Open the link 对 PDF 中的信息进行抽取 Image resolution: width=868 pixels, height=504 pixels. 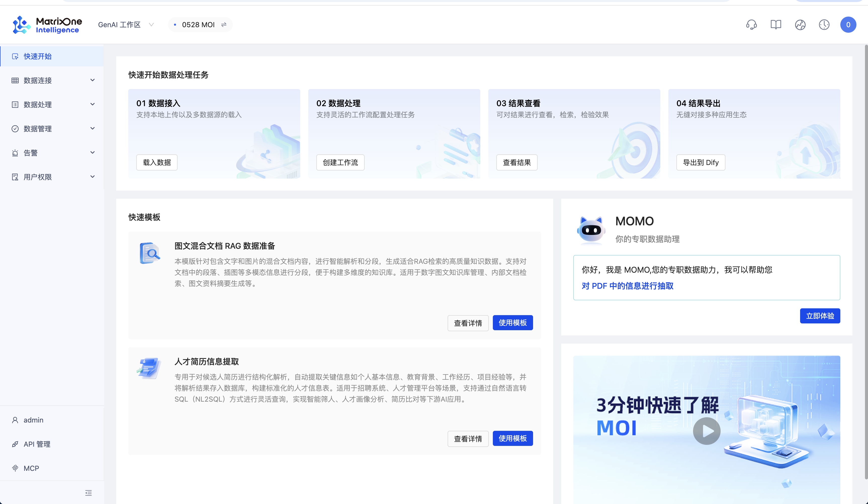[628, 286]
